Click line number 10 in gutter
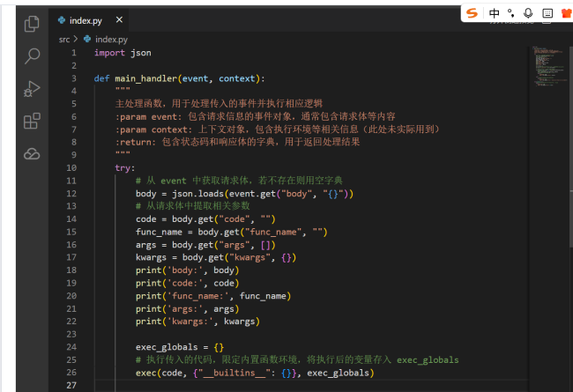This screenshot has width=573, height=392. click(x=71, y=168)
